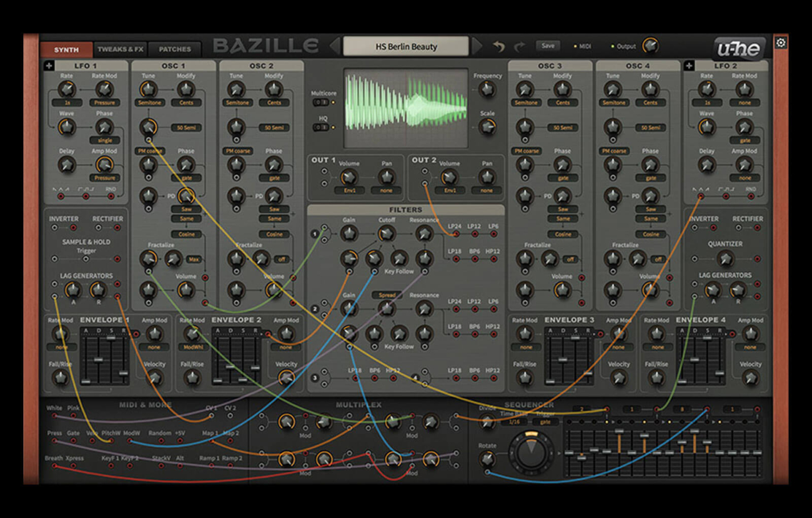812x518 pixels.
Task: Click the u-he logo badge
Action: (740, 48)
